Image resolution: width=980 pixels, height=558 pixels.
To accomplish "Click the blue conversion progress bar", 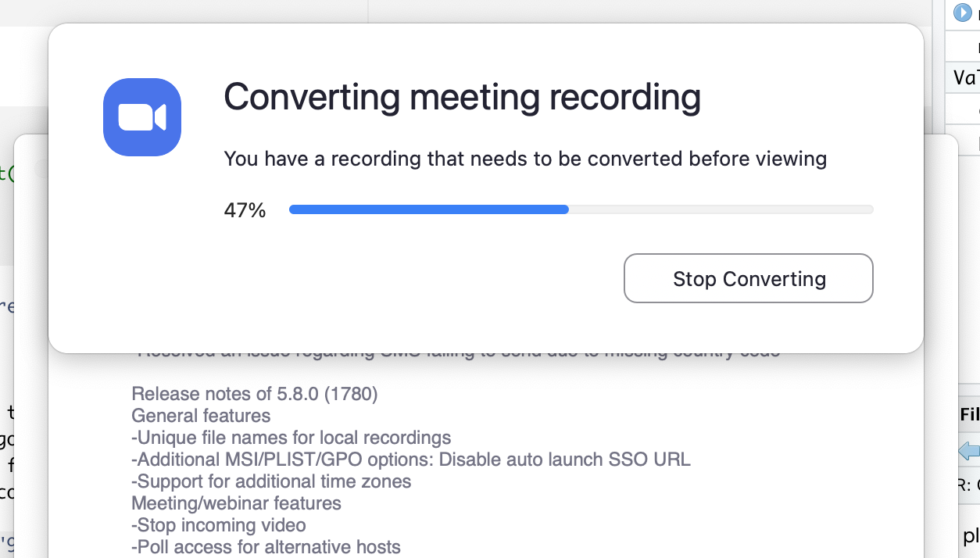I will (x=581, y=209).
